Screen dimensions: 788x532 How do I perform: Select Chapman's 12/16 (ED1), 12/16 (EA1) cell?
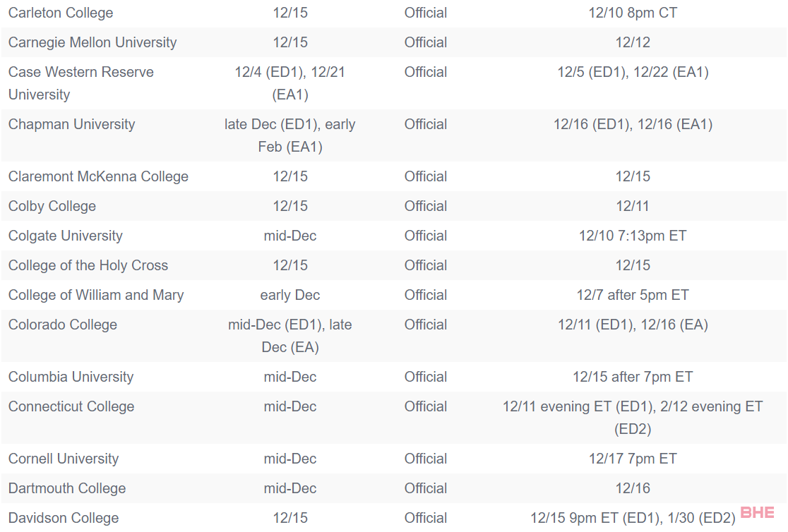tap(633, 124)
